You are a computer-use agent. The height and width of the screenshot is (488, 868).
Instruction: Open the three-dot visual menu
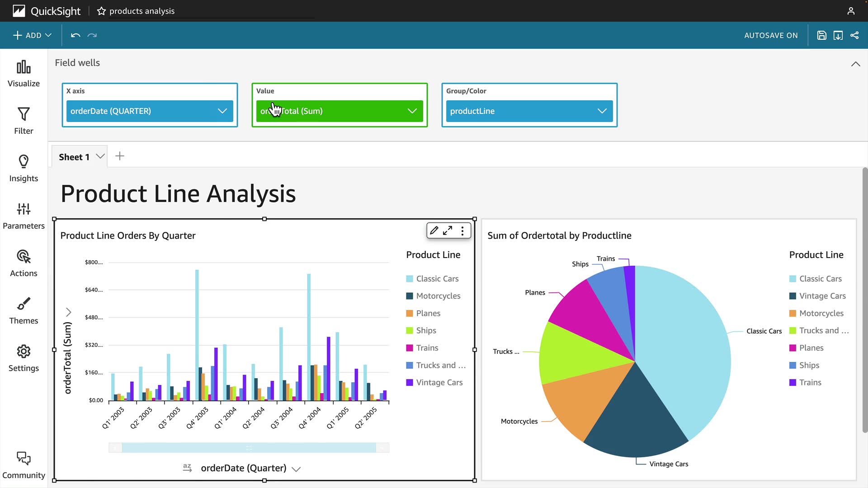coord(462,230)
